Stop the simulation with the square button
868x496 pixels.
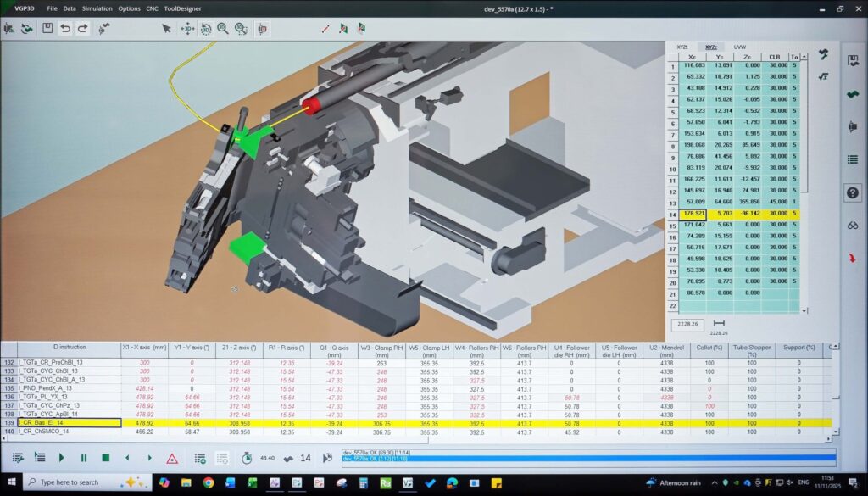pyautogui.click(x=105, y=458)
